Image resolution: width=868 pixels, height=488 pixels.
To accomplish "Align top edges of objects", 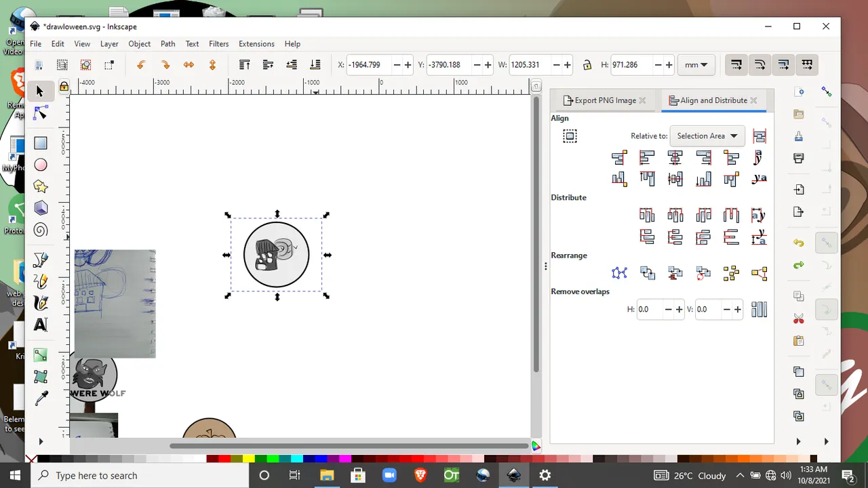I will click(647, 180).
